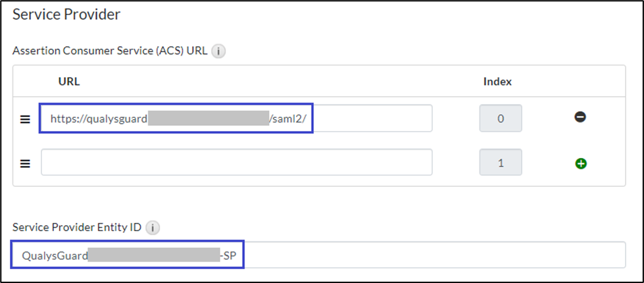Click the Index column header
The image size is (644, 283).
(x=497, y=82)
